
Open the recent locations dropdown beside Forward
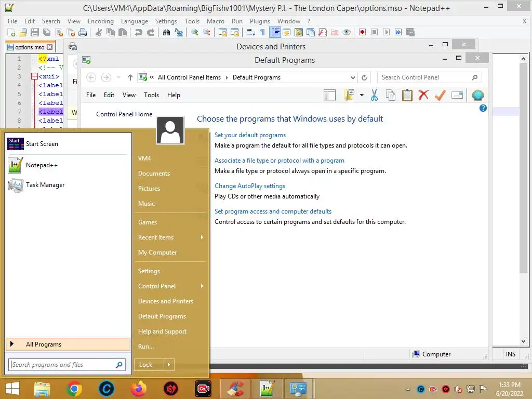pyautogui.click(x=118, y=77)
